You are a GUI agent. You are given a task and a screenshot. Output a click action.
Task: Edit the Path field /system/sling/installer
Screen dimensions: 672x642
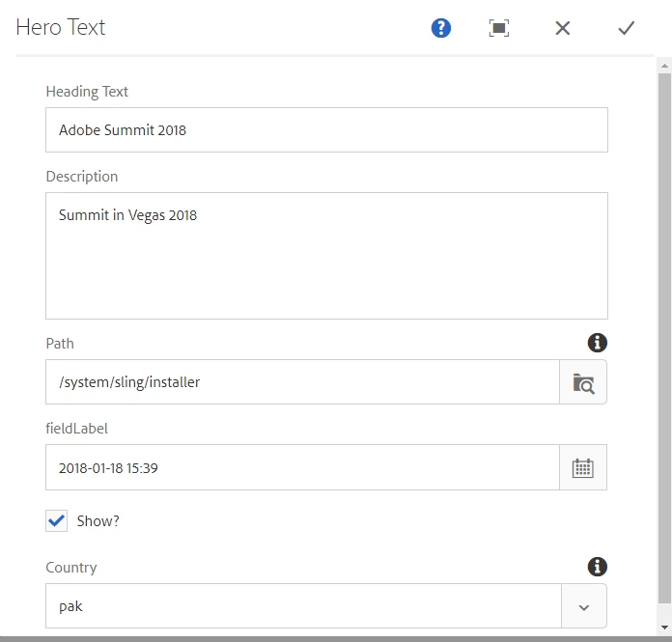[302, 382]
